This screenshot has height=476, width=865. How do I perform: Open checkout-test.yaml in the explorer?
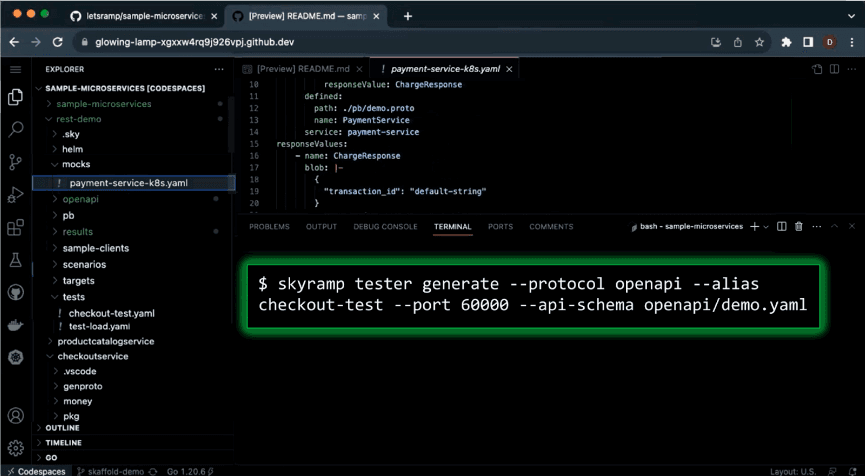(111, 313)
